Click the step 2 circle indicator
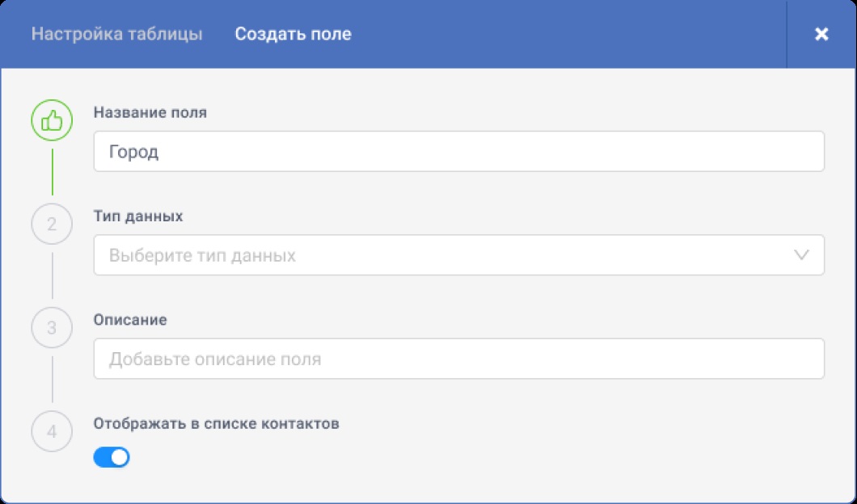 point(52,225)
